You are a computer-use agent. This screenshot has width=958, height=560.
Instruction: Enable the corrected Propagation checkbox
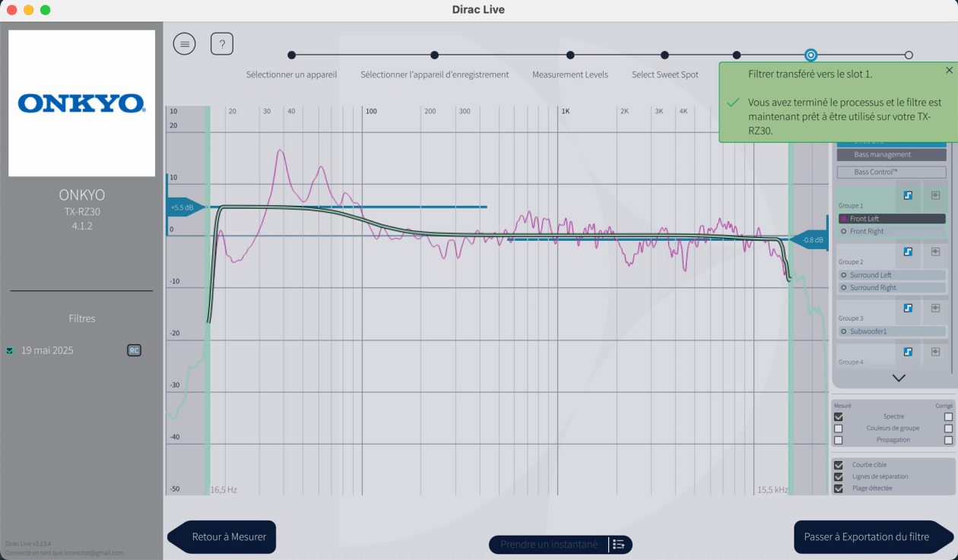948,440
